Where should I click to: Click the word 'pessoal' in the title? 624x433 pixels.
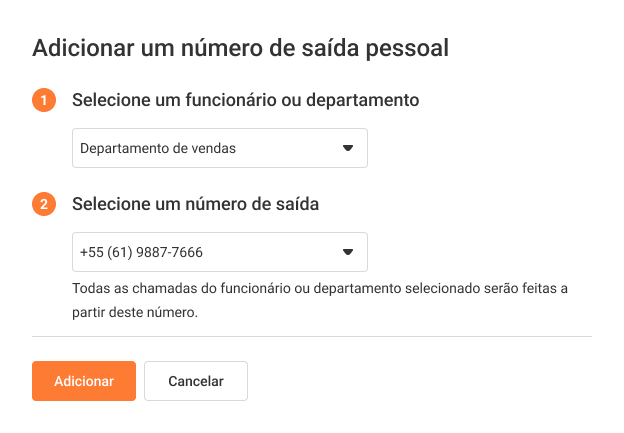(x=411, y=47)
